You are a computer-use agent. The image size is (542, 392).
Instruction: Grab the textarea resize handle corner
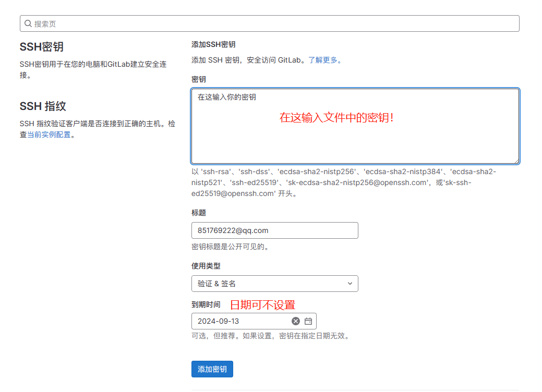pos(516,161)
